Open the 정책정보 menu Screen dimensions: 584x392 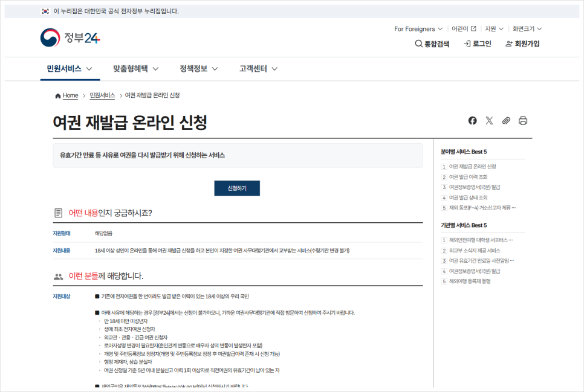(193, 68)
